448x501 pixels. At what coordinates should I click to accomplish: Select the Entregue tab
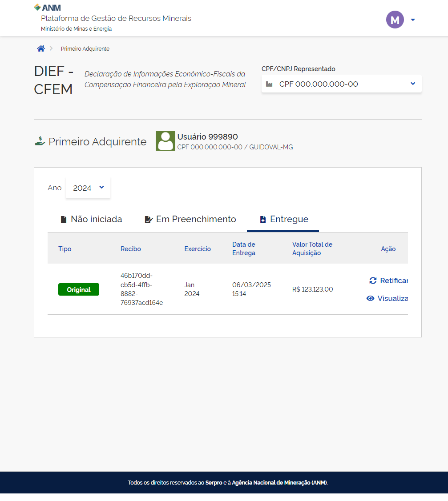(283, 219)
